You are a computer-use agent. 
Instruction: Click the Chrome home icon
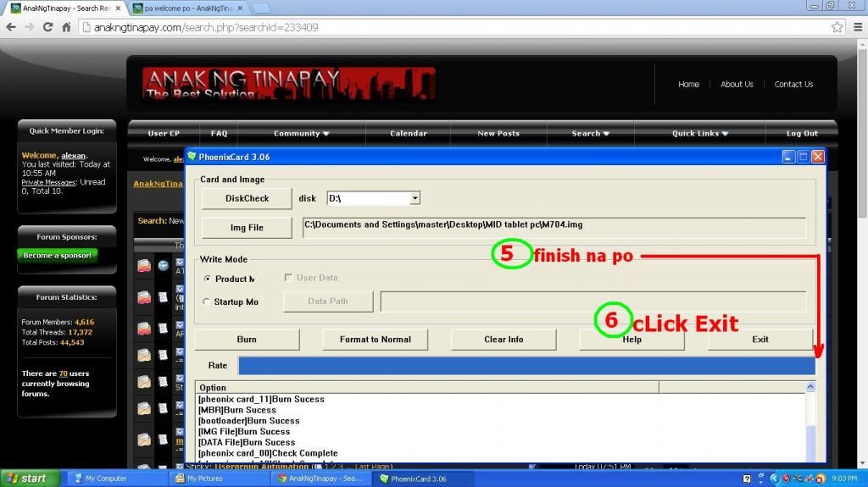click(66, 27)
